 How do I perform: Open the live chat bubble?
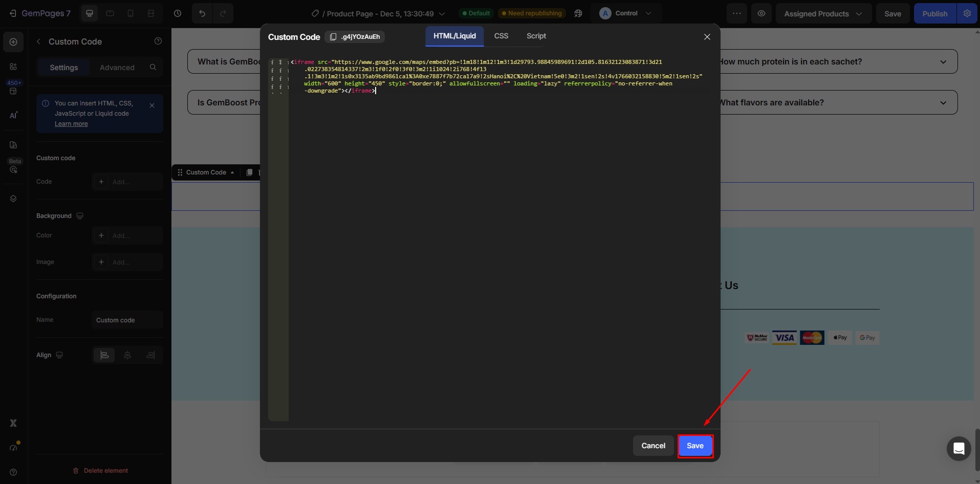[x=959, y=449]
